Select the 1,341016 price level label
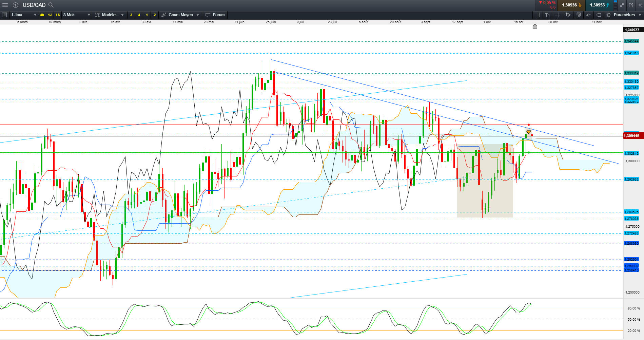Image resolution: width=644 pixels, height=340 pixels. coord(631,53)
